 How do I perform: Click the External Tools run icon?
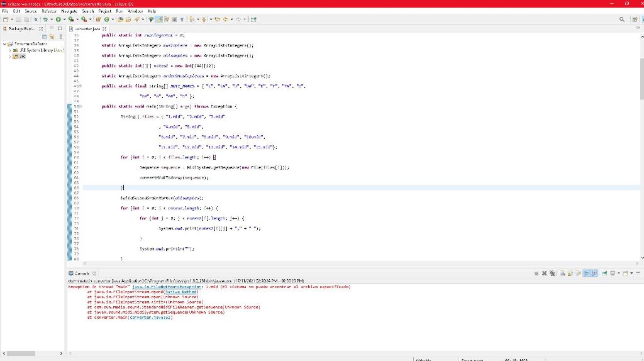click(84, 19)
